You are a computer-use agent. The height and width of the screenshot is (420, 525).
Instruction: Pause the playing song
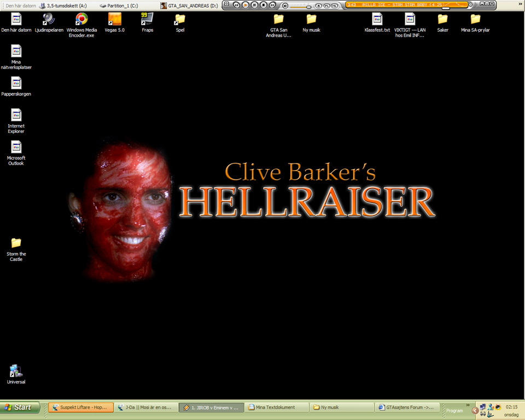click(x=254, y=5)
